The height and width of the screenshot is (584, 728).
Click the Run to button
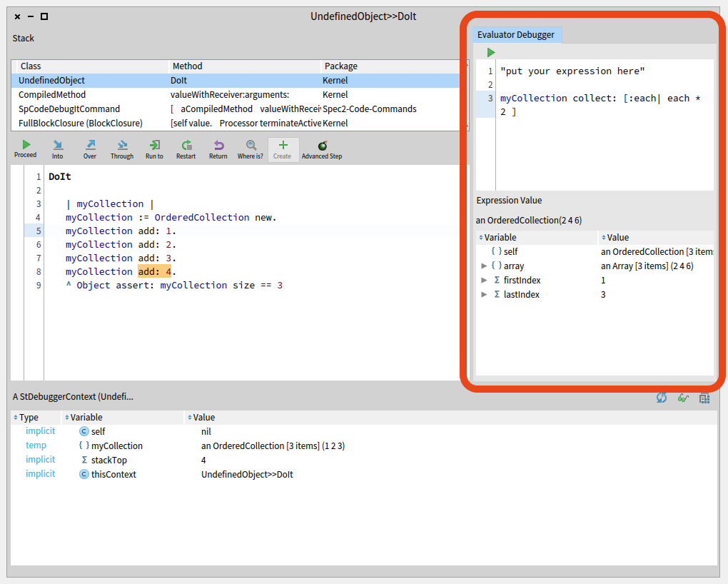click(x=154, y=148)
